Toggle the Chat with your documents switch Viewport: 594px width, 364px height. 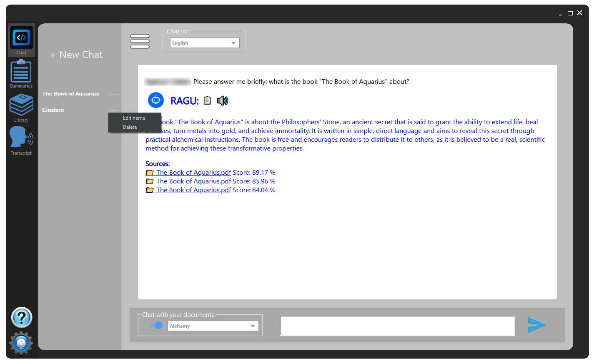[156, 325]
